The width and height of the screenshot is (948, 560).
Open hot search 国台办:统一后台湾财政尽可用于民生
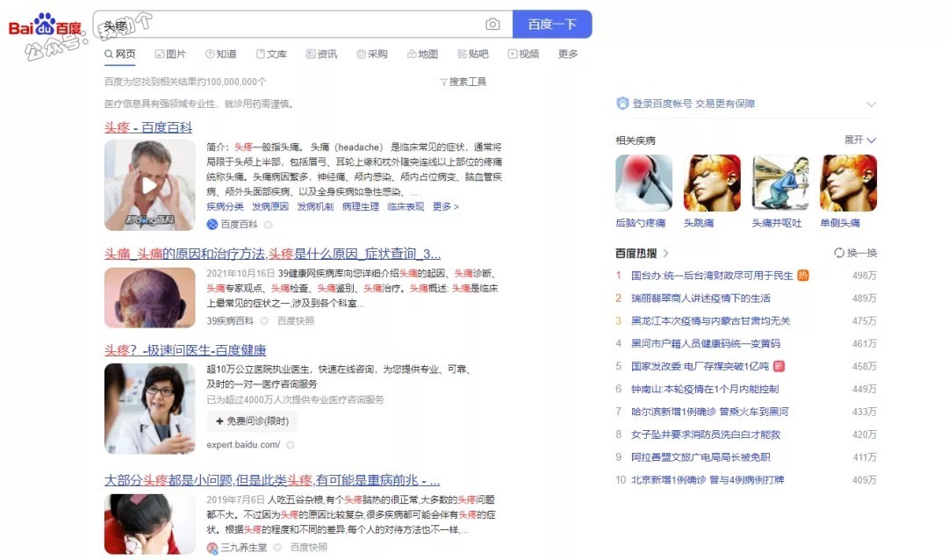point(712,276)
